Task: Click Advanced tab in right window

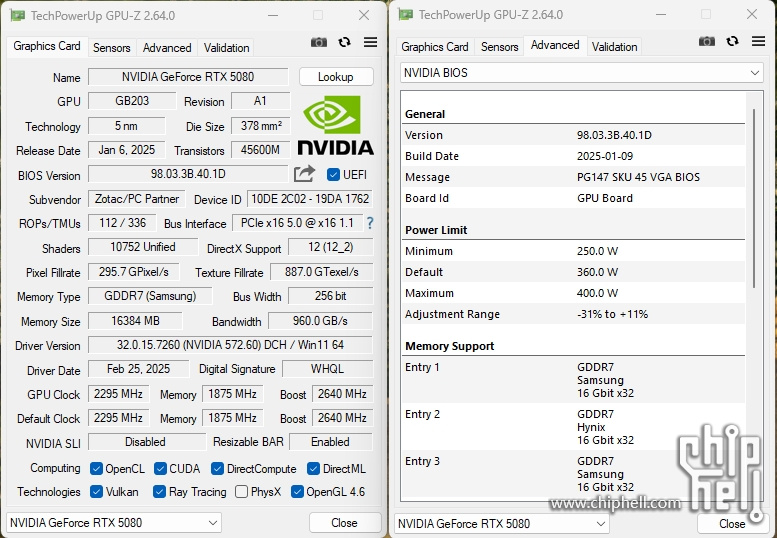Action: pos(555,45)
